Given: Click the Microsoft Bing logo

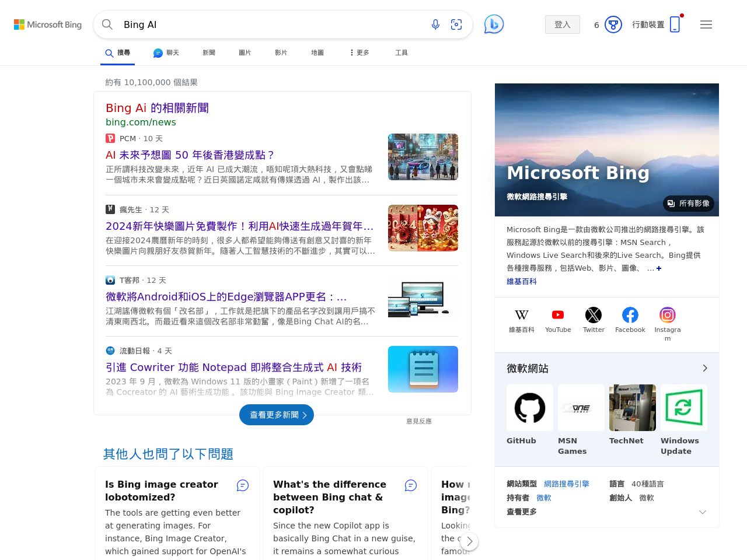Looking at the screenshot, I should tap(48, 24).
